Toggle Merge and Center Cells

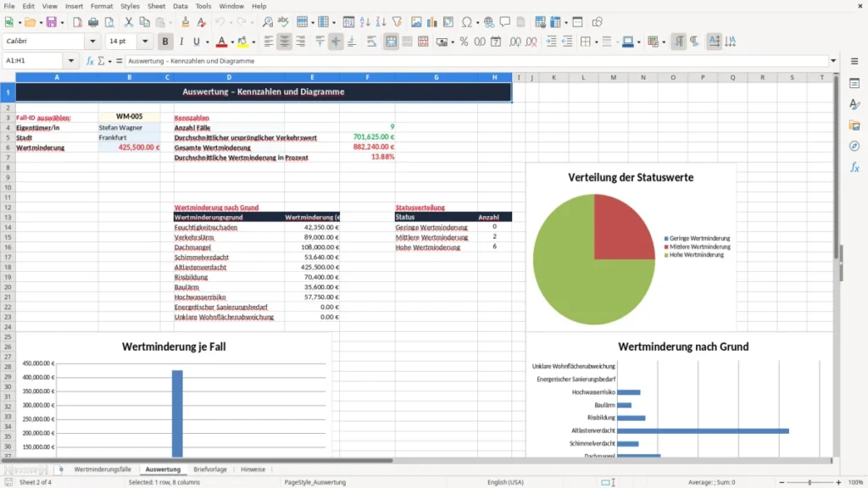[x=391, y=42]
